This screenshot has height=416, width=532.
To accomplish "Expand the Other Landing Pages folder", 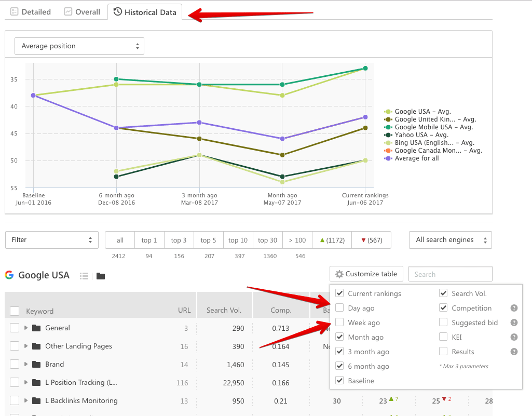I will click(26, 346).
